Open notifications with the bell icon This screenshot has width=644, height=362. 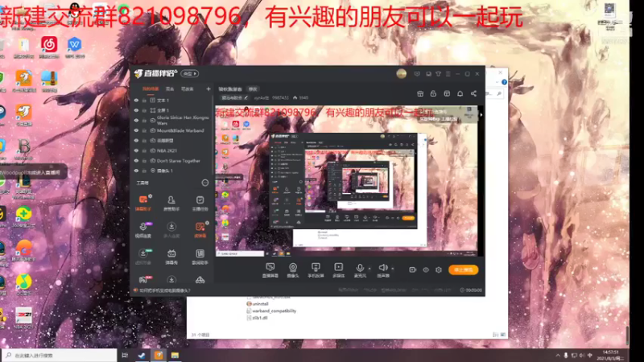tap(460, 93)
